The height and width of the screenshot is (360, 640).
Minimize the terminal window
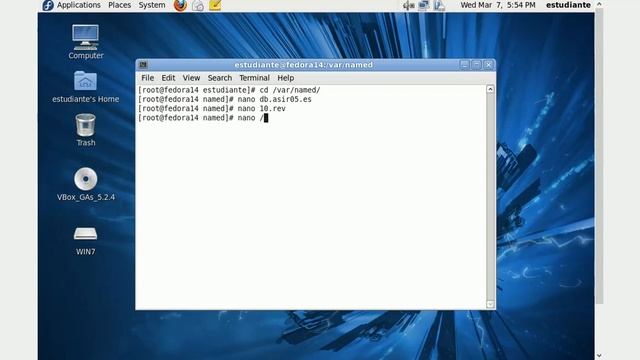(464, 65)
